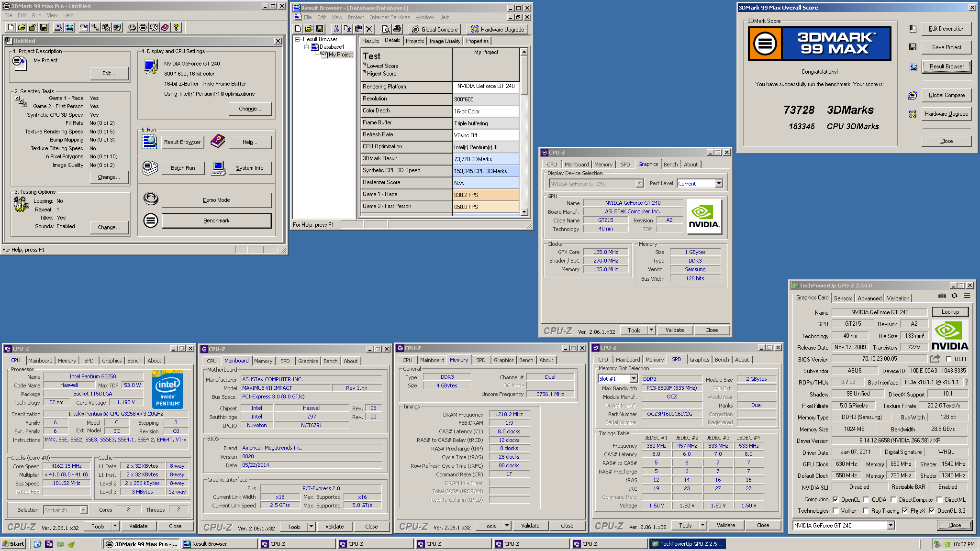
Task: Open Slot #1 dropdown in CPU-Z SPD
Action: coord(634,379)
